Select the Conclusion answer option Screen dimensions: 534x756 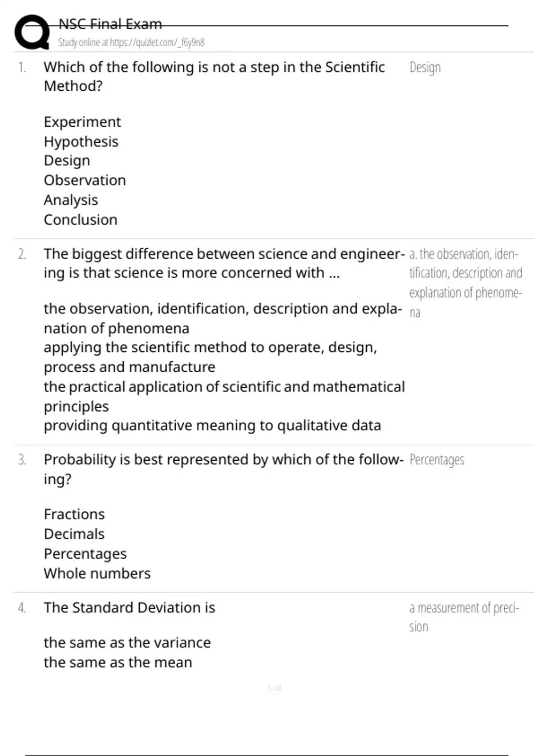click(81, 220)
